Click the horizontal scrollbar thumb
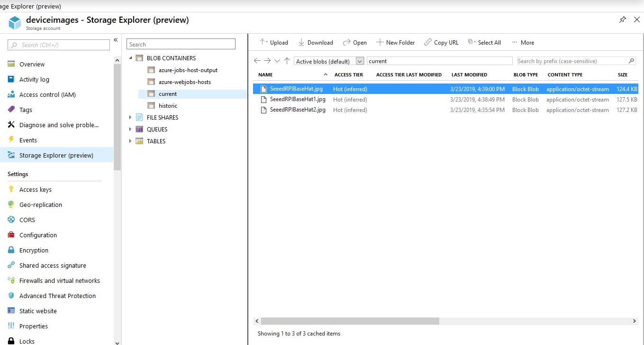This screenshot has width=644, height=345. click(x=350, y=321)
